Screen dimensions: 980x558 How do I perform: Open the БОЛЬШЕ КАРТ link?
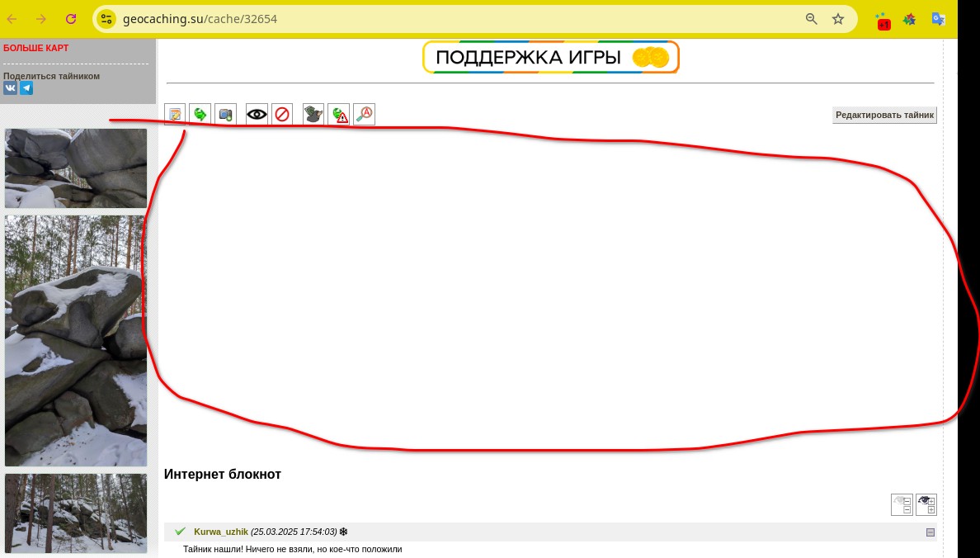point(36,48)
